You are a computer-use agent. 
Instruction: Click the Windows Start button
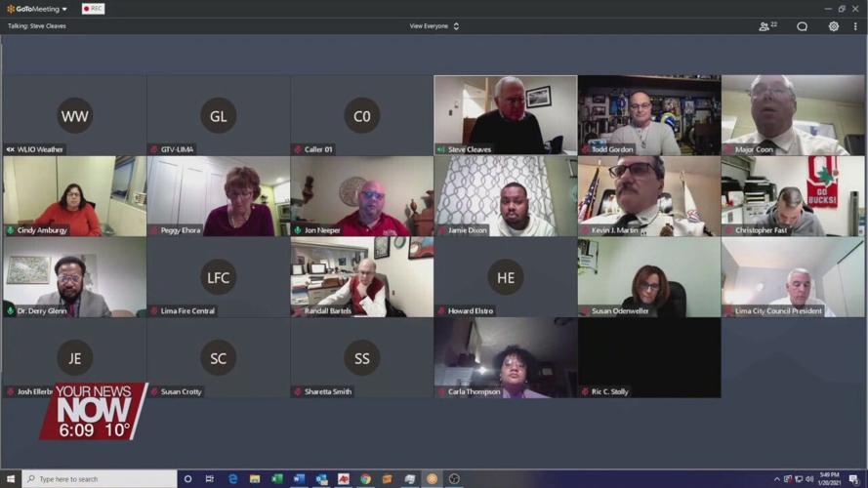11,479
